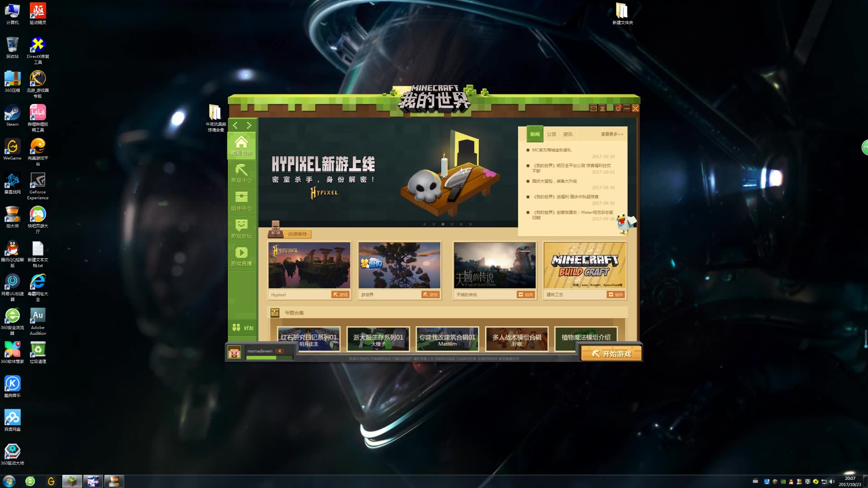Click the Minecraft grass block taskbar icon
The width and height of the screenshot is (868, 488).
pyautogui.click(x=72, y=481)
